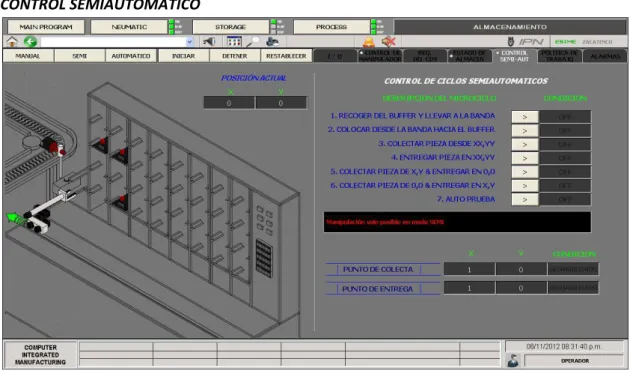630x371 pixels.
Task: Select MANUAL mode
Action: click(x=28, y=56)
